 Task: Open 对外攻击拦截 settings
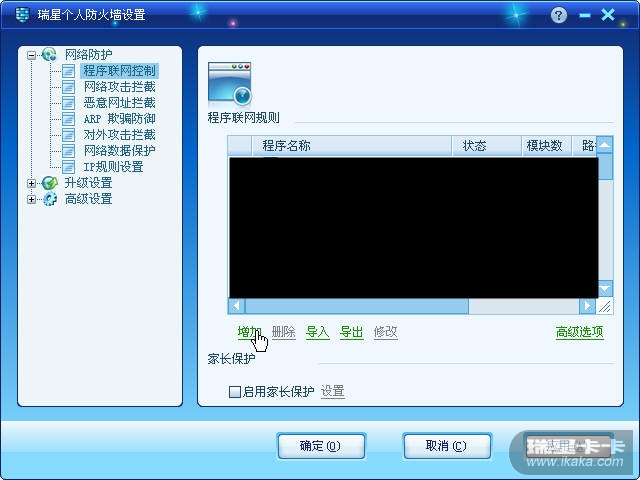pos(119,135)
